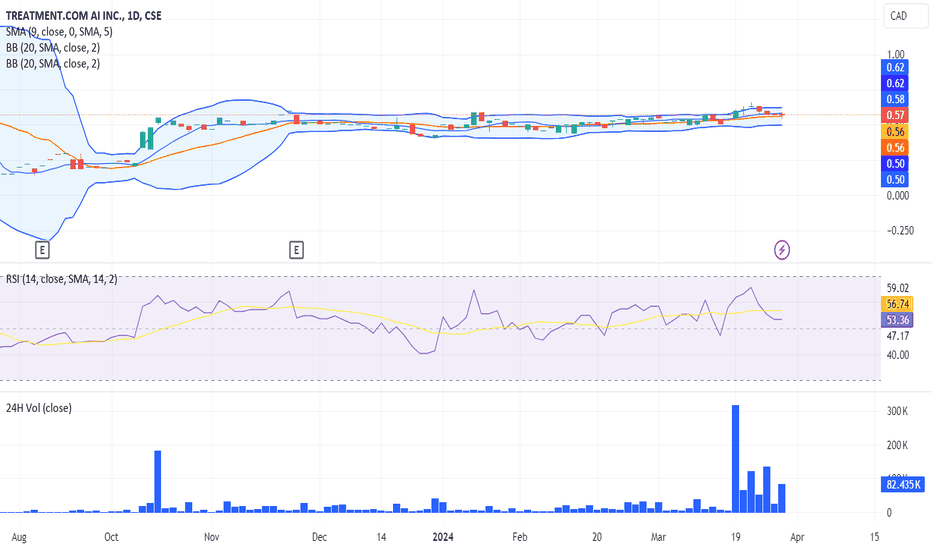Click the yellow 0.56 price label
The image size is (932, 550).
[895, 131]
